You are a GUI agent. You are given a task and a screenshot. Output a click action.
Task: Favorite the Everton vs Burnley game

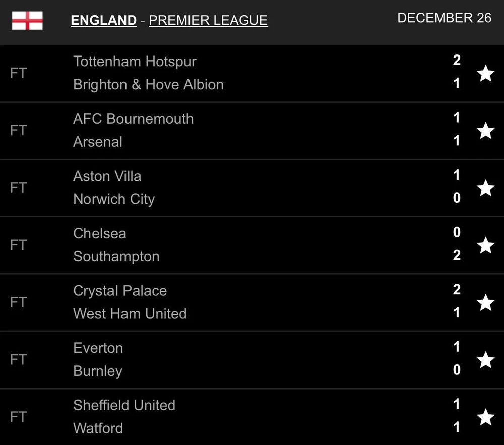pos(485,360)
